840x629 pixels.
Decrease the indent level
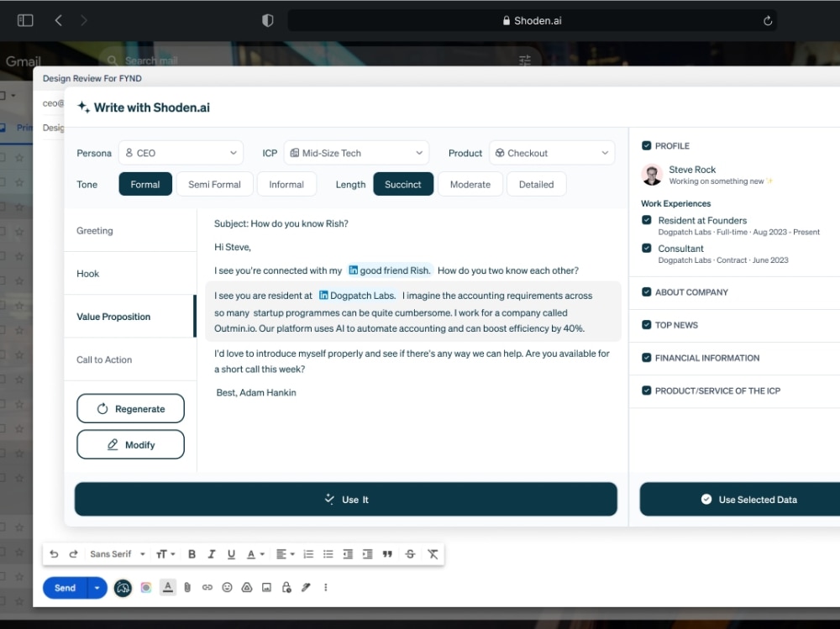348,554
